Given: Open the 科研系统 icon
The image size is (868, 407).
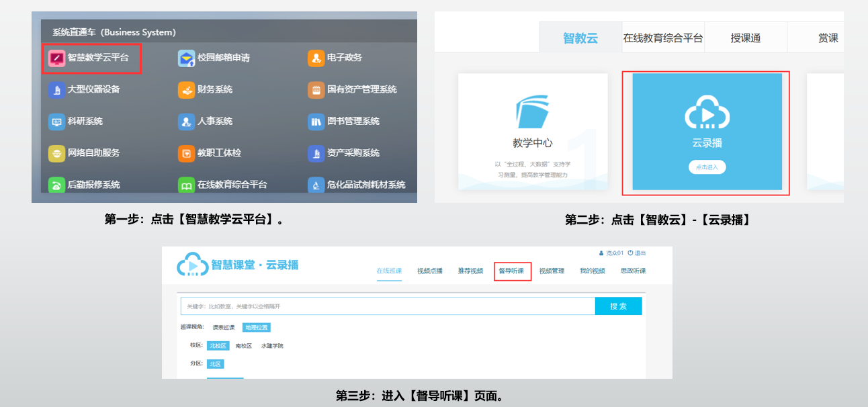Looking at the screenshot, I should tap(56, 122).
